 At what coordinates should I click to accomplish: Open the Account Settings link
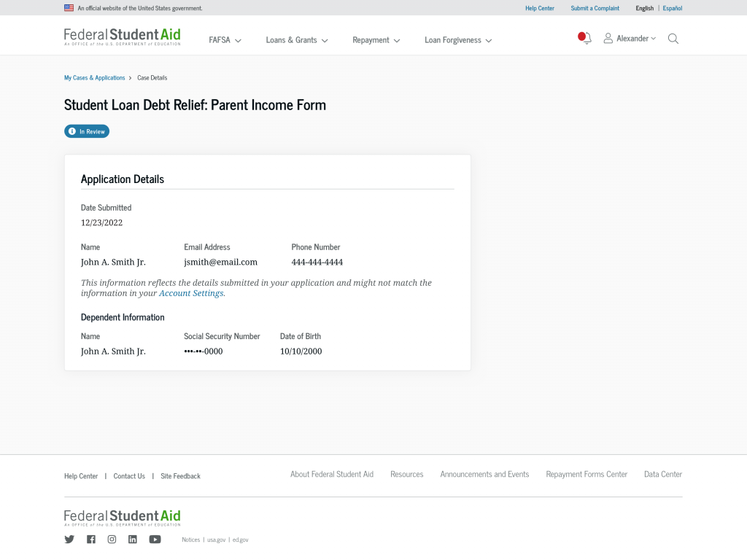tap(191, 293)
